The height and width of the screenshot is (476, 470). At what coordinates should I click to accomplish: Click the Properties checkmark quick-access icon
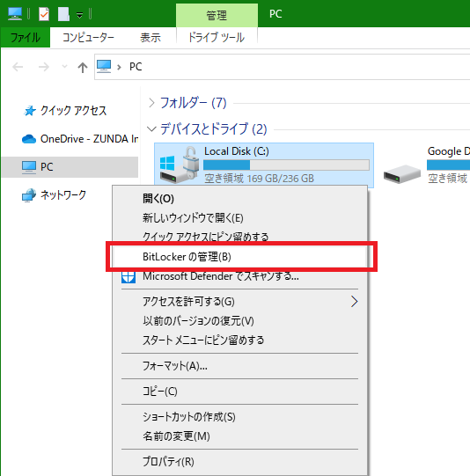pyautogui.click(x=44, y=14)
